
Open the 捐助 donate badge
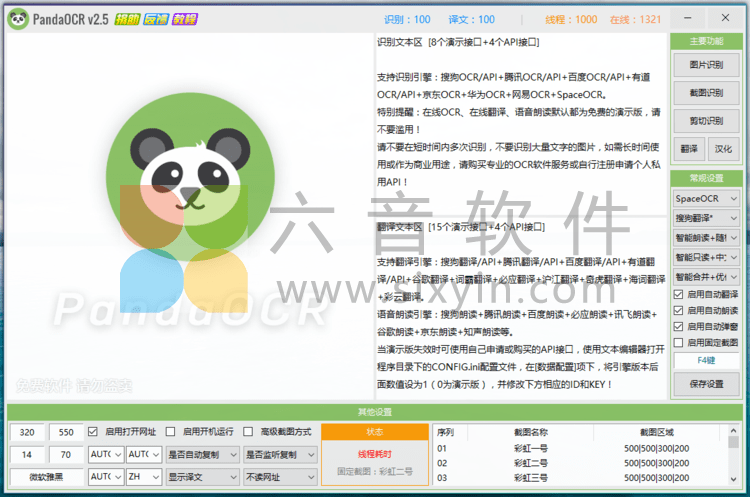point(127,19)
